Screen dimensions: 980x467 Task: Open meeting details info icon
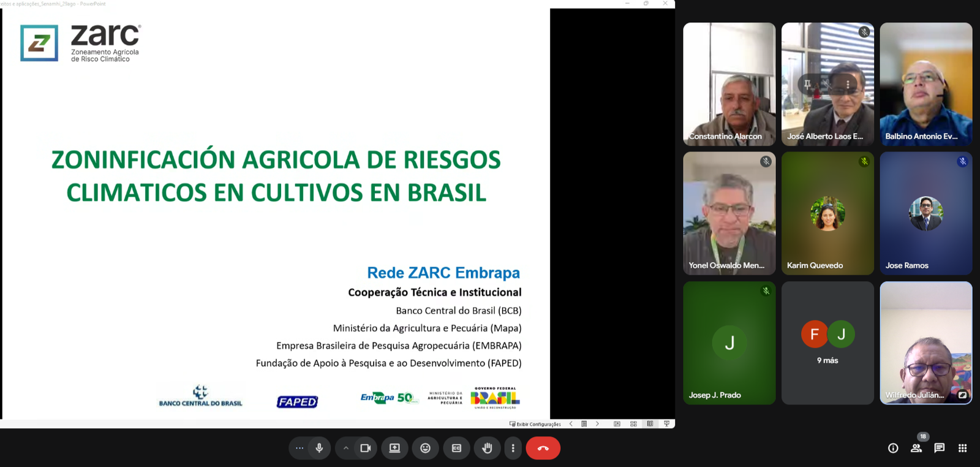pyautogui.click(x=893, y=448)
